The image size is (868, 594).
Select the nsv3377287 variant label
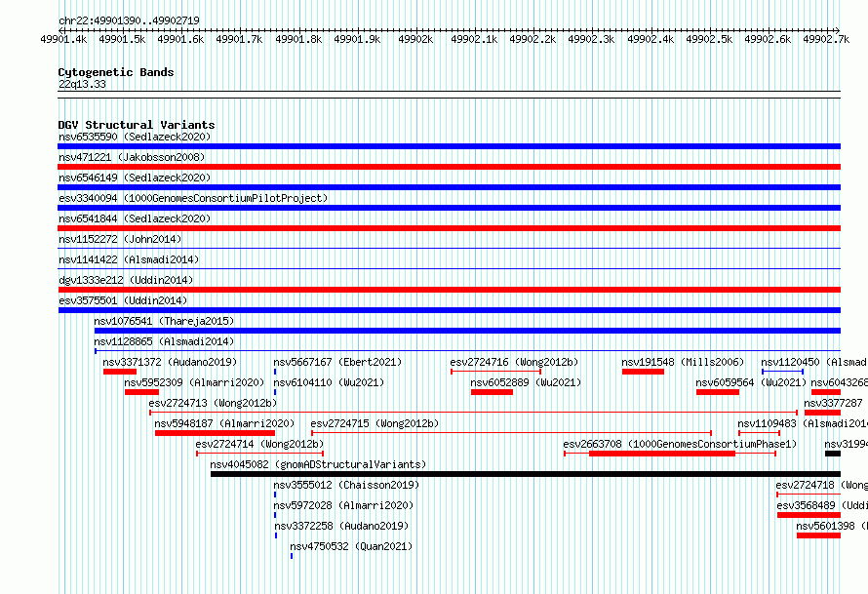coord(833,403)
